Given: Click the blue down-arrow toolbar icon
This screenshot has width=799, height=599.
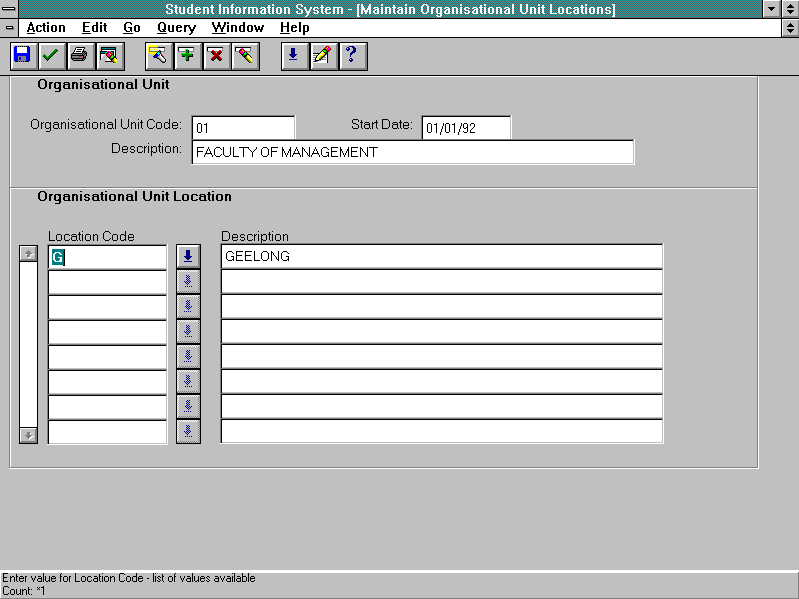Looking at the screenshot, I should [x=293, y=56].
